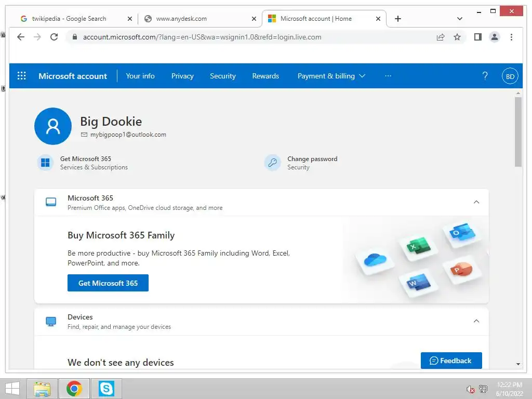532x399 pixels.
Task: Reload the page with refresh icon
Action: pyautogui.click(x=54, y=37)
